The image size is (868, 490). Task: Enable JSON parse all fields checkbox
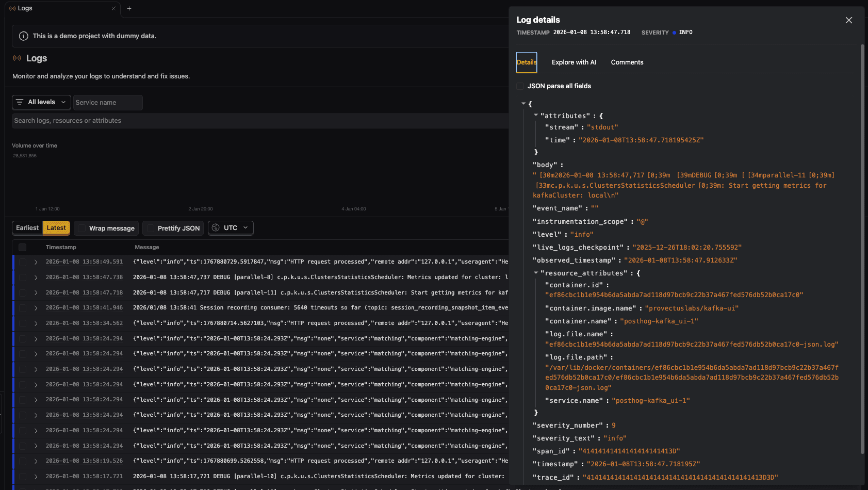tap(520, 86)
